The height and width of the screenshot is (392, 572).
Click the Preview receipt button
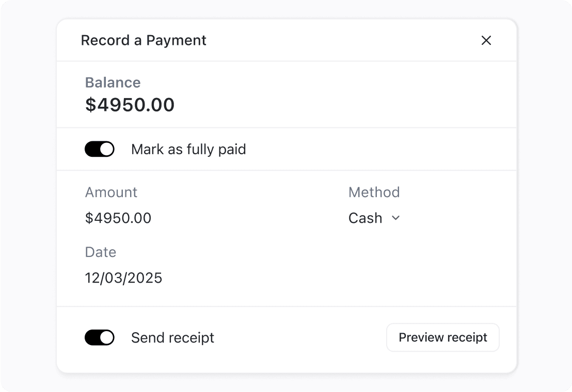coord(442,337)
